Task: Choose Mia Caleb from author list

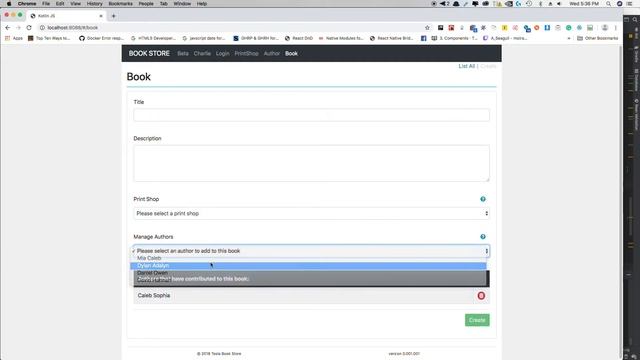Action: [308, 258]
